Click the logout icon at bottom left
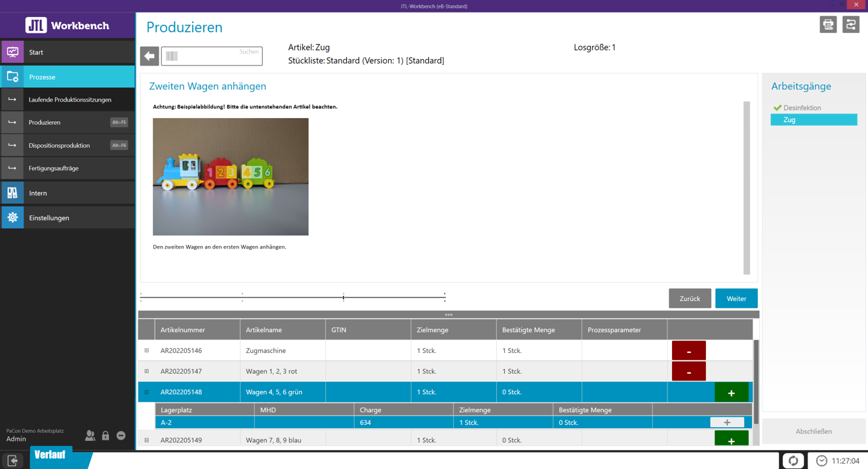868x469 pixels. (12, 460)
